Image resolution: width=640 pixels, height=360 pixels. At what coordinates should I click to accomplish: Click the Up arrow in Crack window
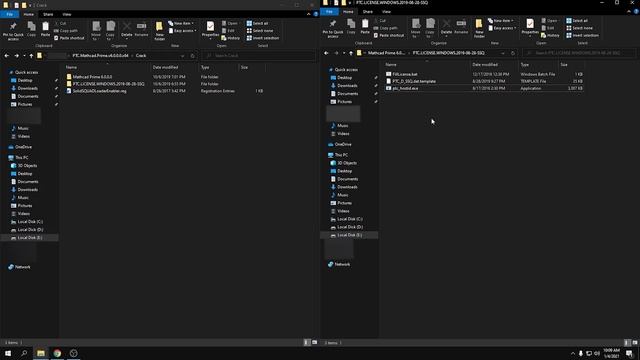[x=31, y=56]
